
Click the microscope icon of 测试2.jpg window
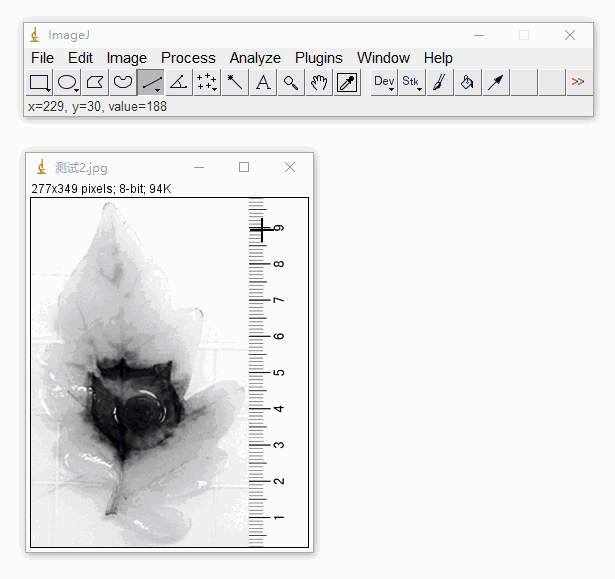pos(42,167)
